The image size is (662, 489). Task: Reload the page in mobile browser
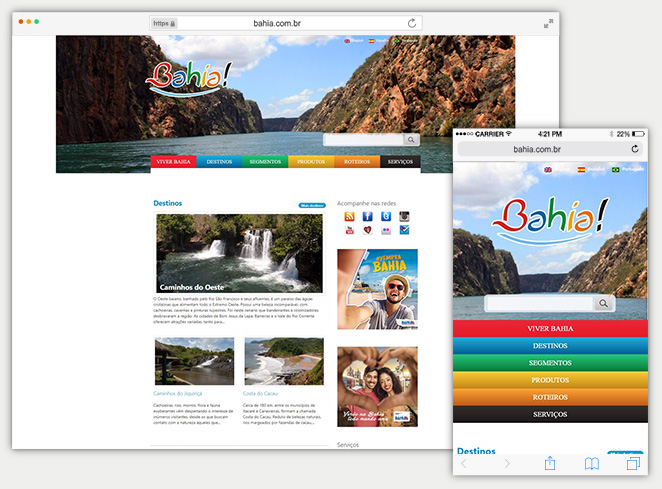tap(635, 149)
